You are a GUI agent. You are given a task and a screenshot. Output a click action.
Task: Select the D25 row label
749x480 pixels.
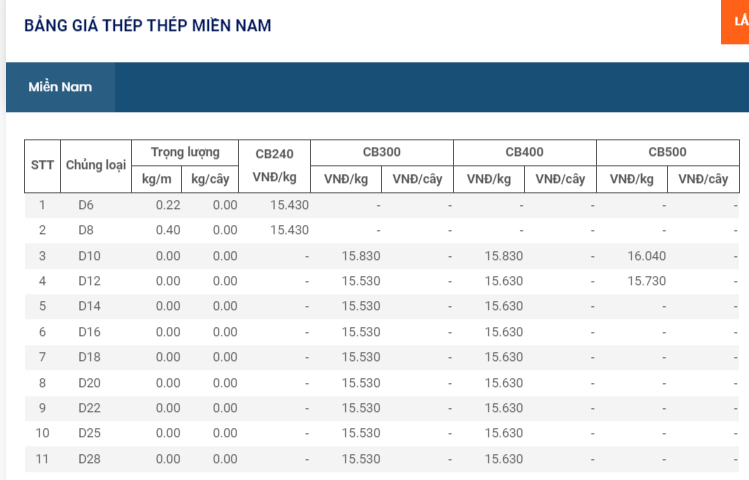(x=89, y=433)
